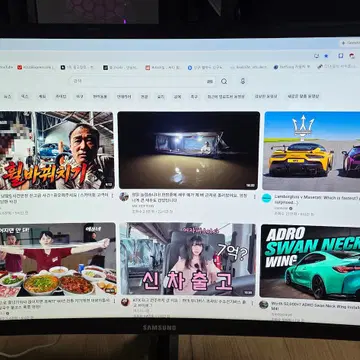The image size is (360, 360).
Task: Click the magnifier search button
Action: (224, 81)
